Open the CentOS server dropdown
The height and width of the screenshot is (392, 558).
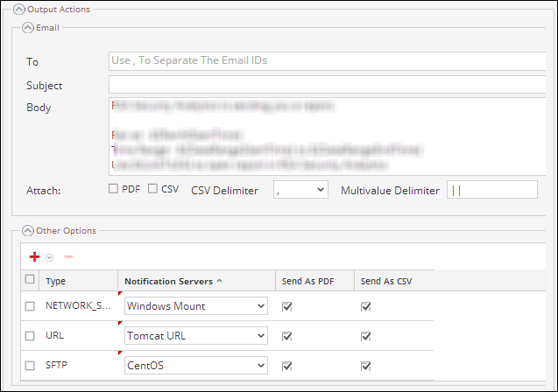coord(196,366)
